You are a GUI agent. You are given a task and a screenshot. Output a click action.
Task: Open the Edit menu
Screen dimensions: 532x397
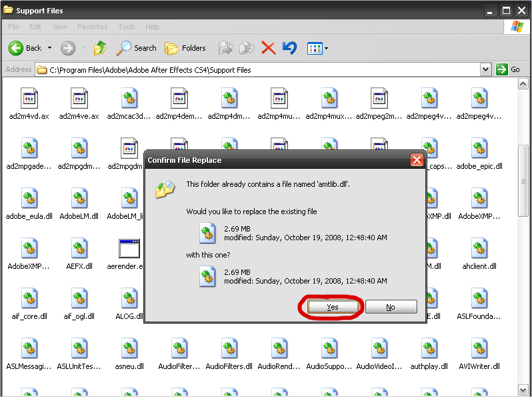(35, 27)
